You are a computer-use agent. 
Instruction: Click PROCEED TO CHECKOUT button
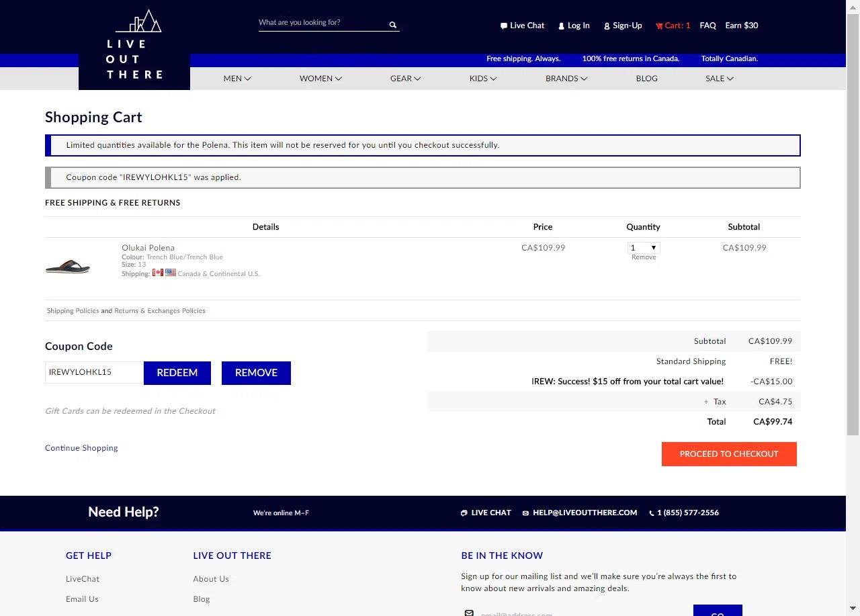pyautogui.click(x=729, y=454)
